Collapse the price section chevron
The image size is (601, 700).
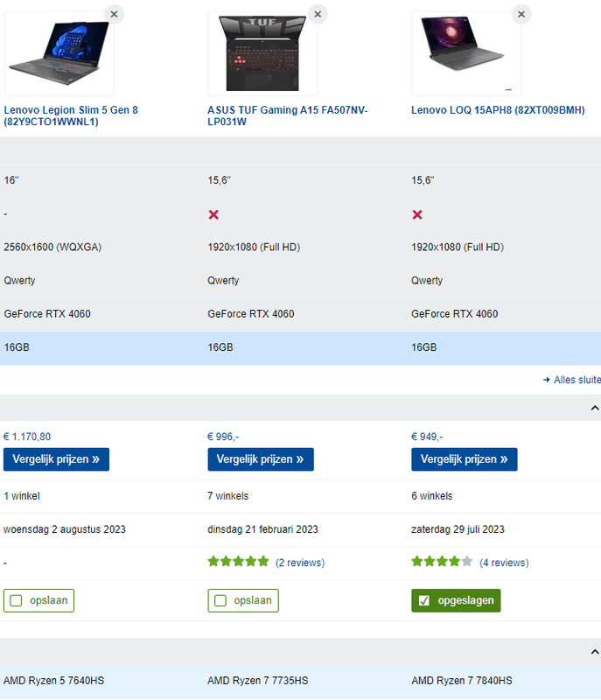point(594,408)
